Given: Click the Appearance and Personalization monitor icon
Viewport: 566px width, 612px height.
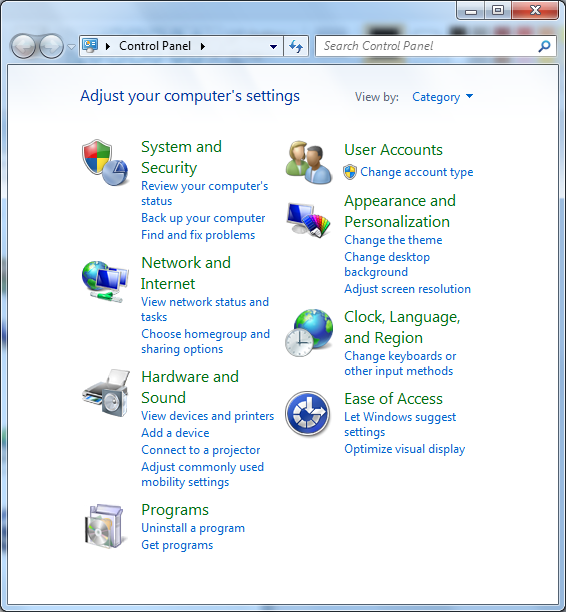Looking at the screenshot, I should point(308,220).
